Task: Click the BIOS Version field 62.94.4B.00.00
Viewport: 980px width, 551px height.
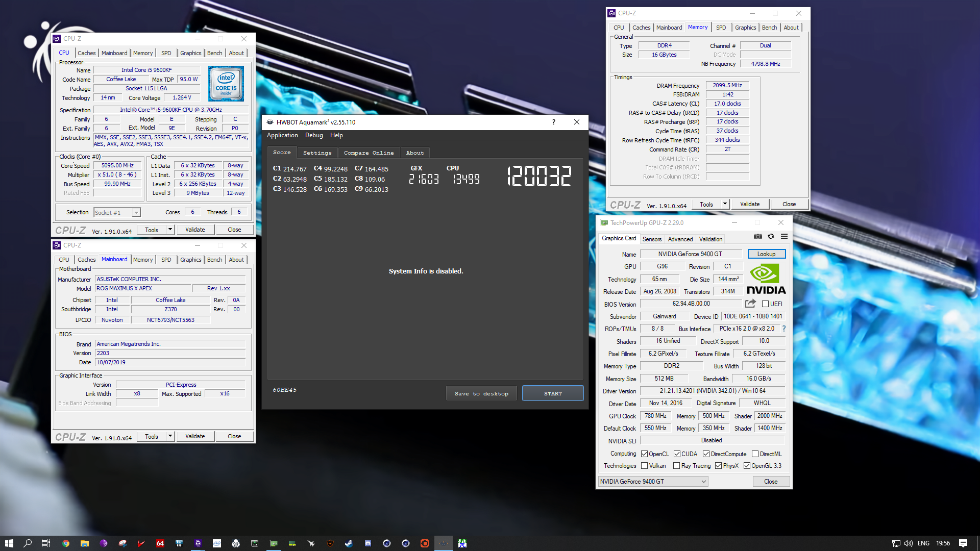Action: click(691, 304)
